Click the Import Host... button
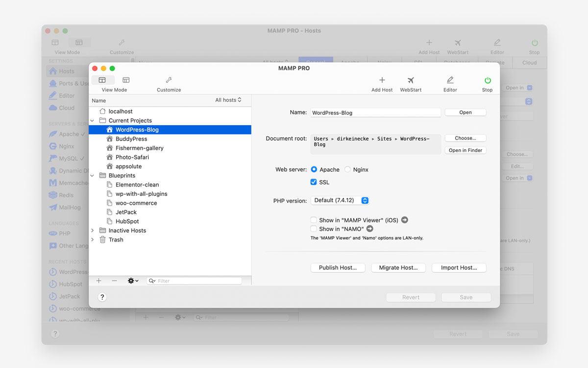588x368 pixels. [459, 267]
